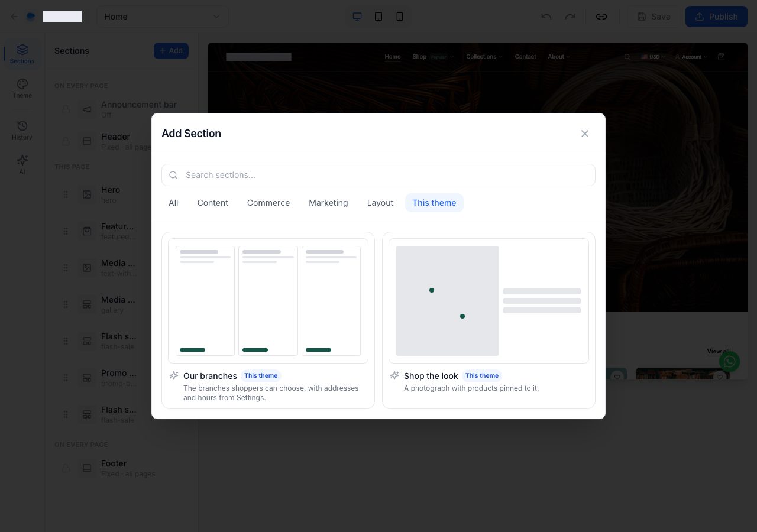Click the Publish button
Screen dimensions: 757x532
tap(717, 17)
